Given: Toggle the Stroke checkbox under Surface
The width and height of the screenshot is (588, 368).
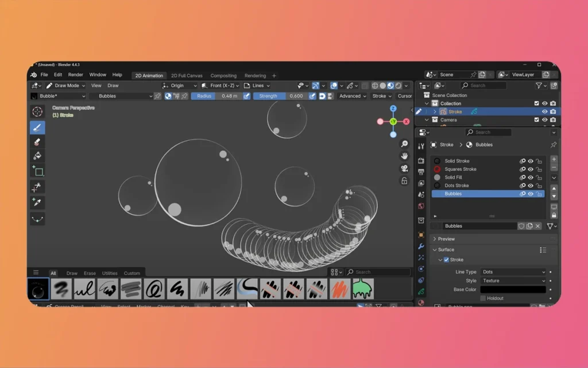Looking at the screenshot, I should point(446,259).
